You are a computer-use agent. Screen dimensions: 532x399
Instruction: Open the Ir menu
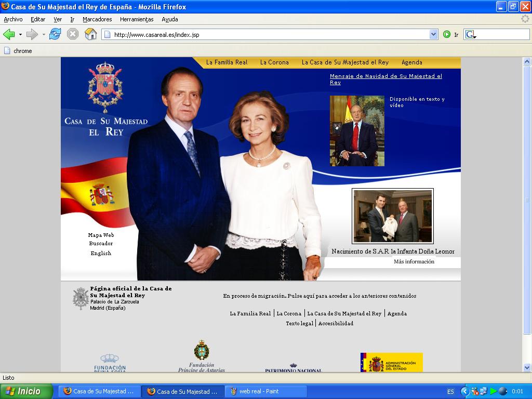point(72,19)
